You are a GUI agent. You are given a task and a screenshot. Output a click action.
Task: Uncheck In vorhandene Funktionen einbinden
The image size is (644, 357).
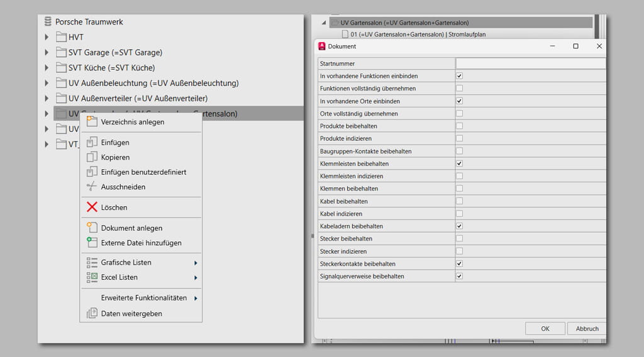(459, 76)
